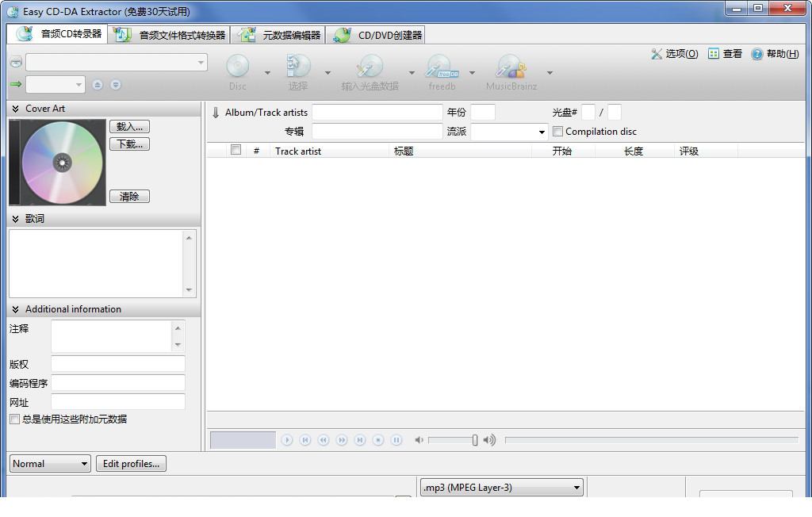This screenshot has width=812, height=517.
Task: Click the MusicBrainz lookup icon
Action: [511, 70]
